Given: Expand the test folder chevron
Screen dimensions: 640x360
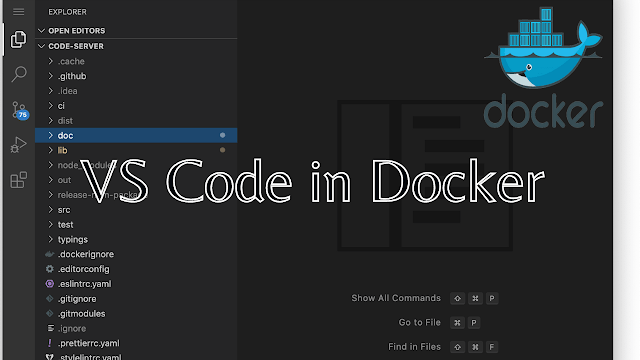Looking at the screenshot, I should [x=51, y=224].
